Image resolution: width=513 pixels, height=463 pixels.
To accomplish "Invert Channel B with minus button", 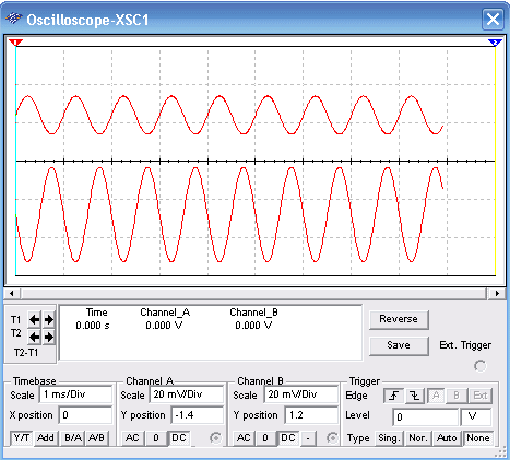I will [308, 439].
